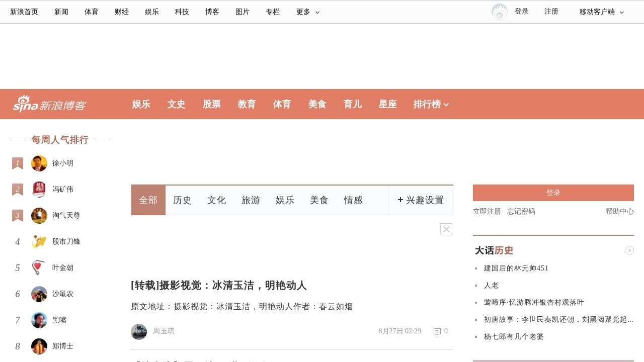The width and height of the screenshot is (644, 362).
Task: Open the comment icon on 摄影视觉 post
Action: [x=437, y=331]
